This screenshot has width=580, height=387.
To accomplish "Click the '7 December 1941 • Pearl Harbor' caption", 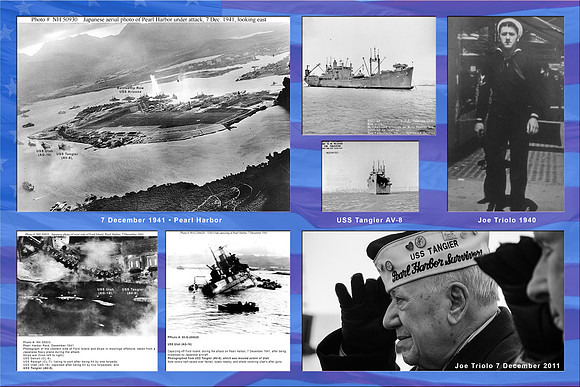I will 162,220.
